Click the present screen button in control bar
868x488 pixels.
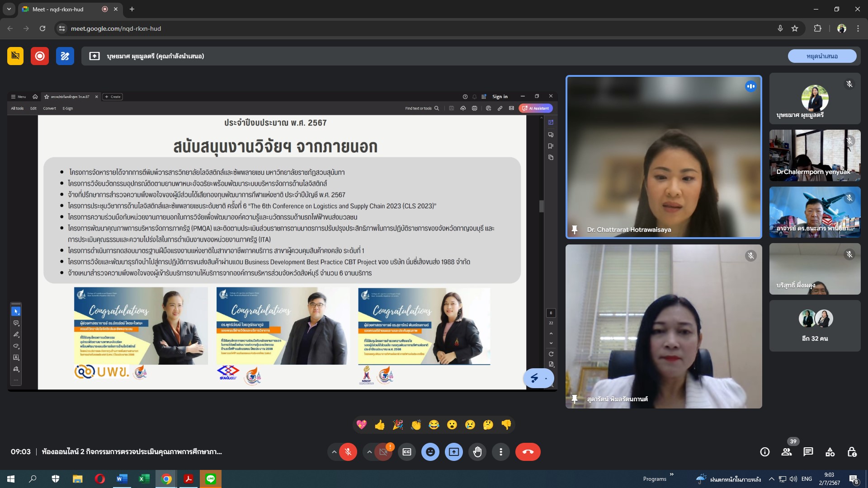(454, 452)
